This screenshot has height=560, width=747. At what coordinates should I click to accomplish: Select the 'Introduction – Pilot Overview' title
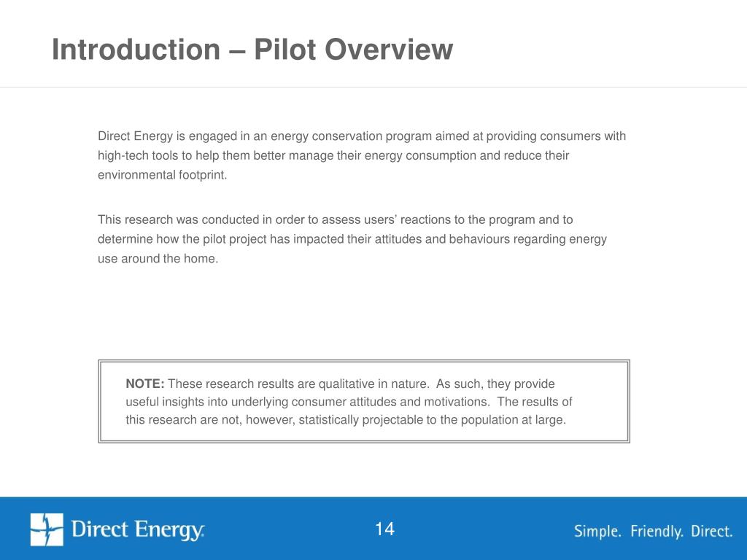(252, 50)
